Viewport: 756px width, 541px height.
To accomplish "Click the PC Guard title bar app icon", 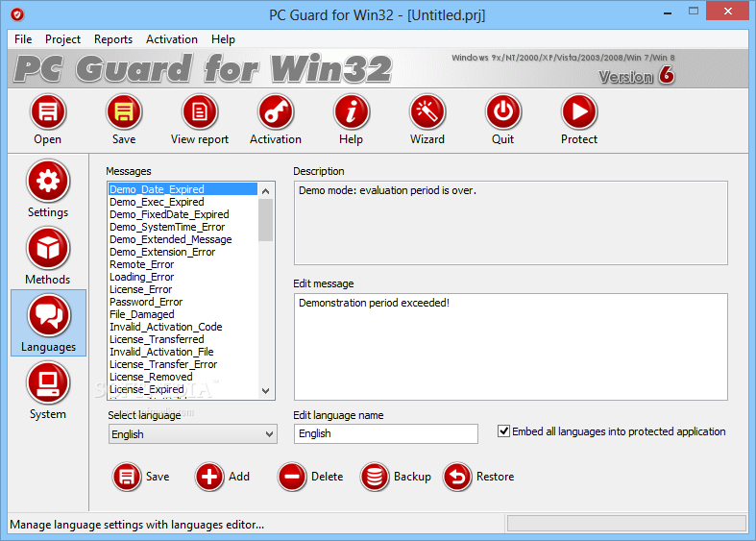I will tap(17, 15).
